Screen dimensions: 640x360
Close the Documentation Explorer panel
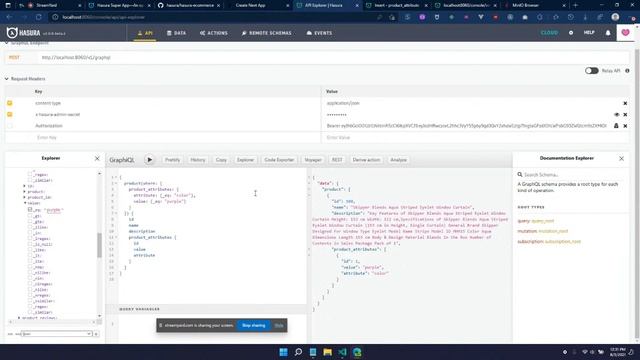621,158
